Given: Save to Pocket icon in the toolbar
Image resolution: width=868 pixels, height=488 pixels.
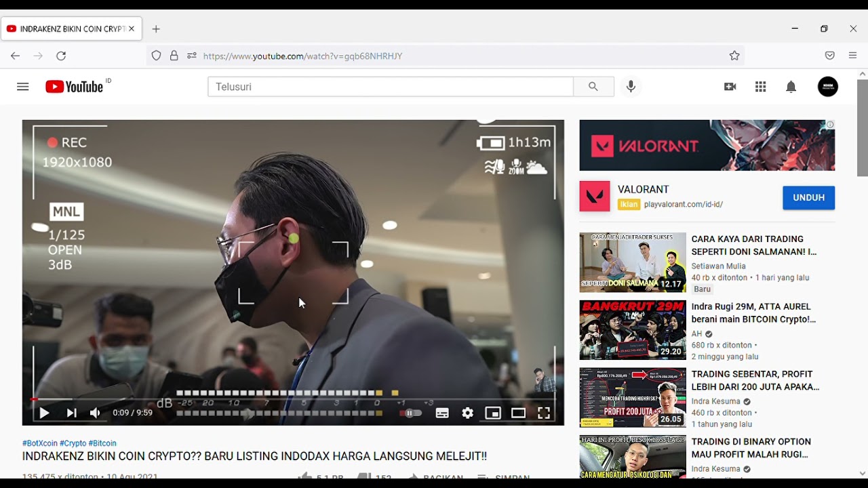Looking at the screenshot, I should (x=830, y=56).
